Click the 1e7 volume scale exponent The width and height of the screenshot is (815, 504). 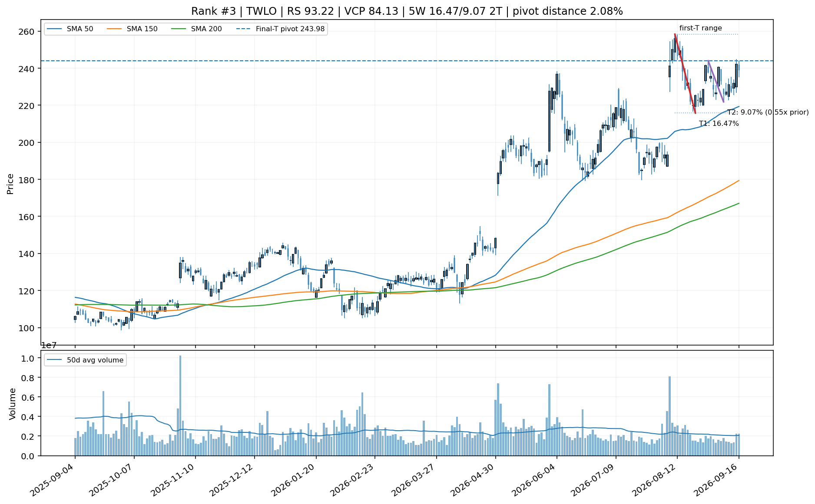click(x=49, y=346)
